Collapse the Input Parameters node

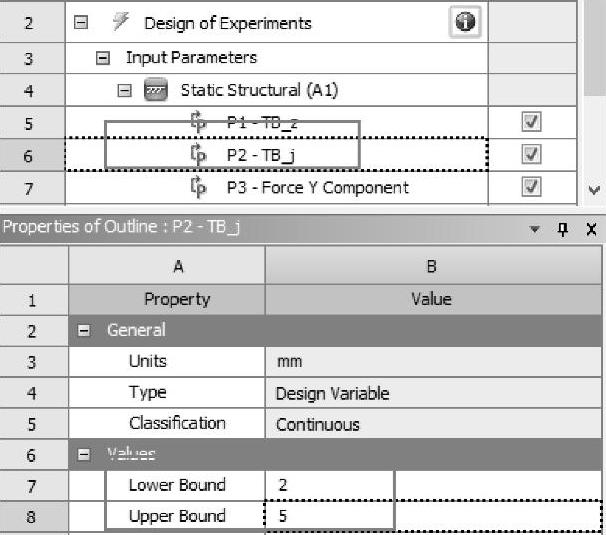[x=103, y=58]
